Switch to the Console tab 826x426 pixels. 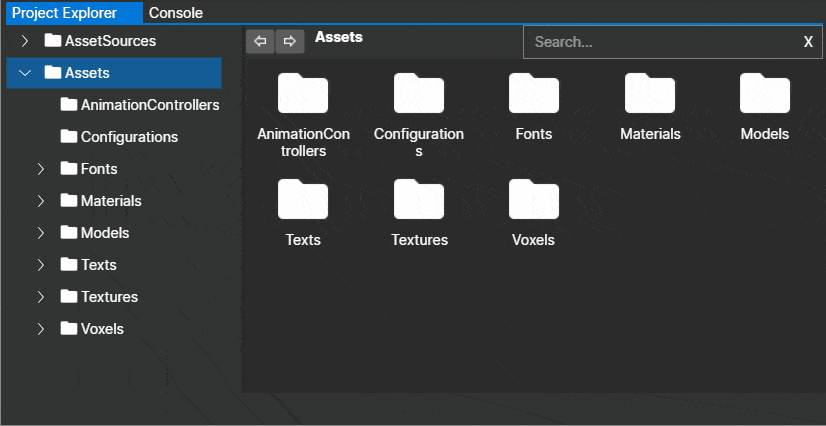click(x=176, y=13)
